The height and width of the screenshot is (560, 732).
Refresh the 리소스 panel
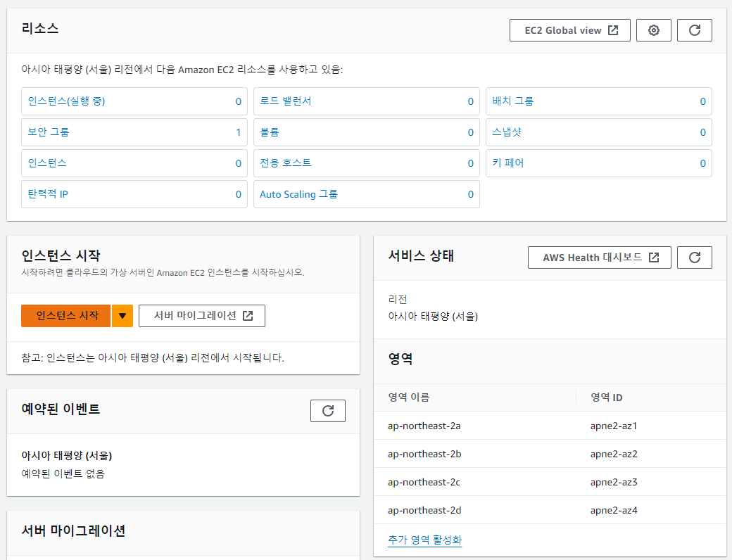[x=694, y=30]
